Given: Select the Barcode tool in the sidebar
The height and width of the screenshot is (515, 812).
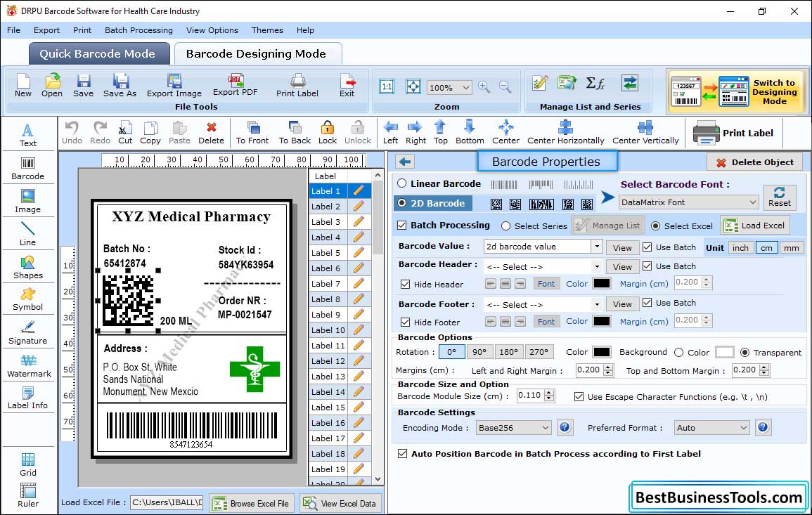Looking at the screenshot, I should [28, 169].
